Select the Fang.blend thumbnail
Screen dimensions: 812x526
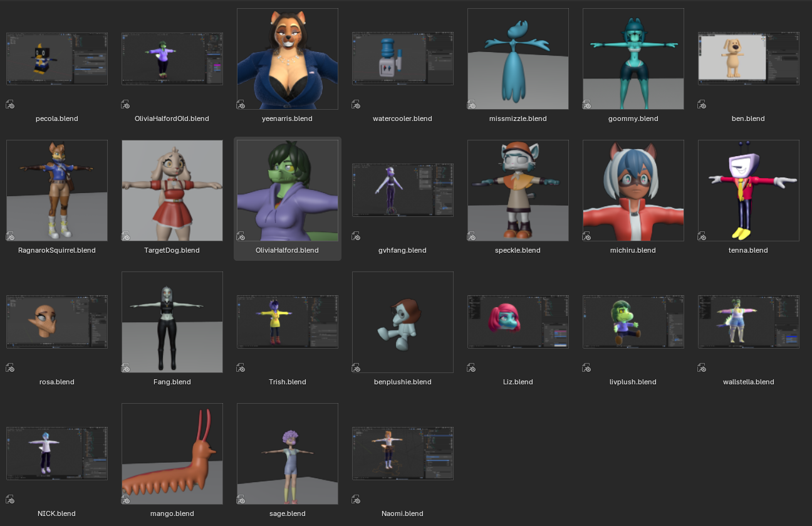172,322
